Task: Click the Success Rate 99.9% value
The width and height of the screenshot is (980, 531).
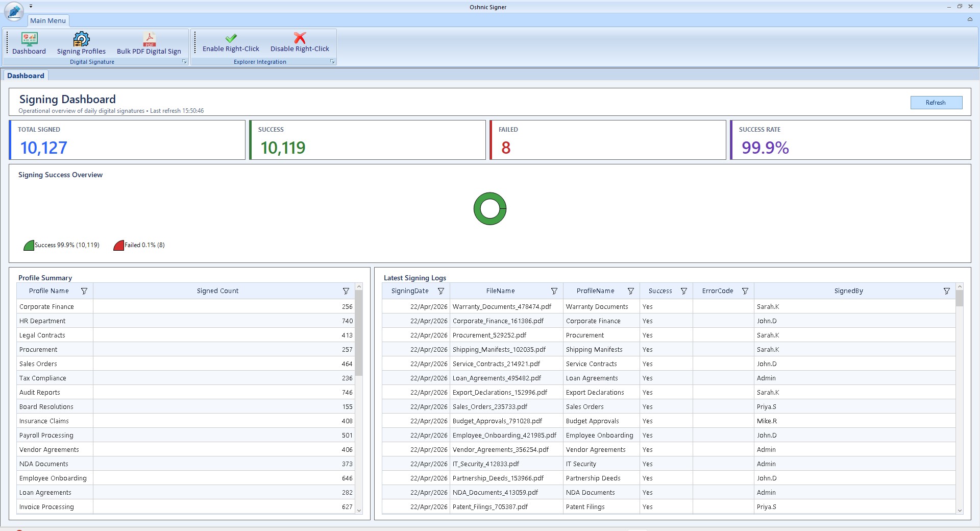Action: (x=765, y=148)
